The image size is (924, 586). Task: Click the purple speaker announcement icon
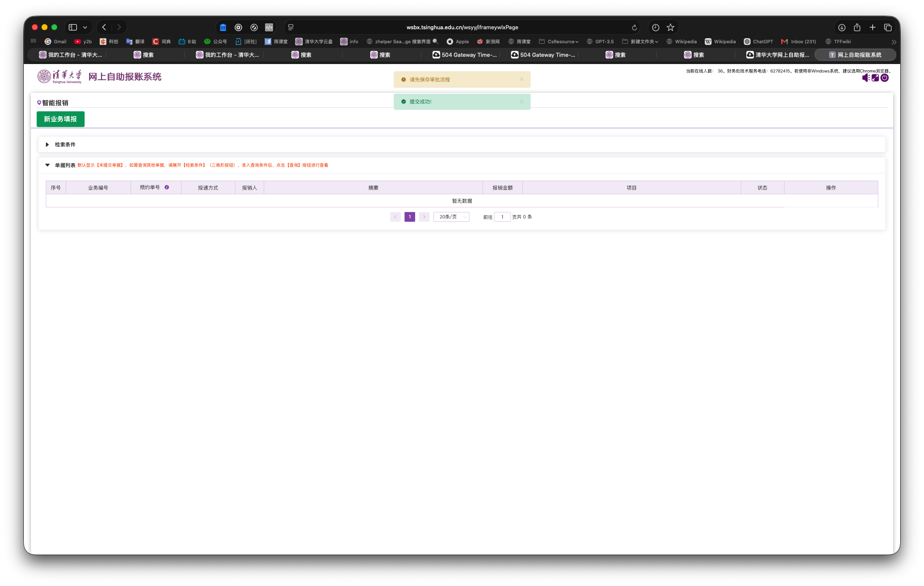tap(866, 78)
